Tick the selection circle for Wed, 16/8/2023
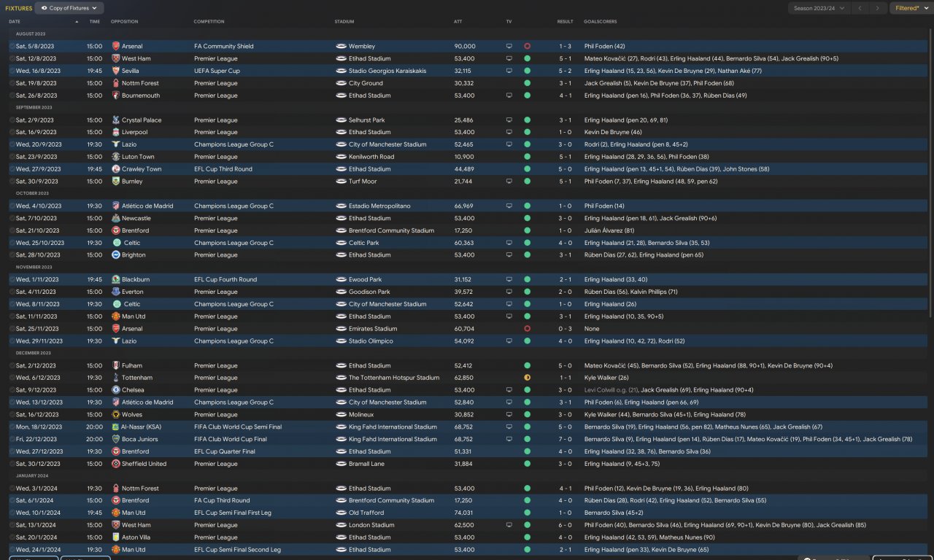The image size is (934, 560). click(12, 71)
